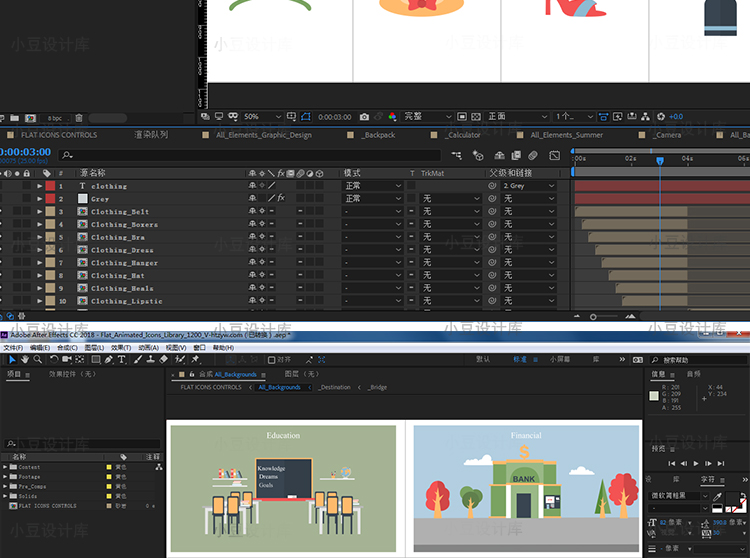The height and width of the screenshot is (558, 750).
Task: Toggle the lock on the All_Backgrounds comp tab
Action: (192, 374)
